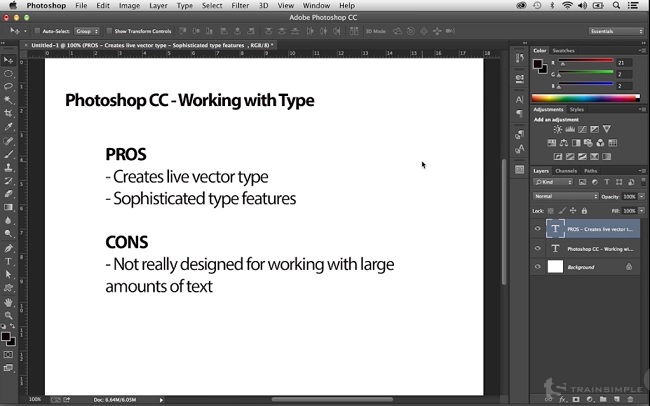Select the Hand tool
The image size is (650, 406).
pos(8,302)
